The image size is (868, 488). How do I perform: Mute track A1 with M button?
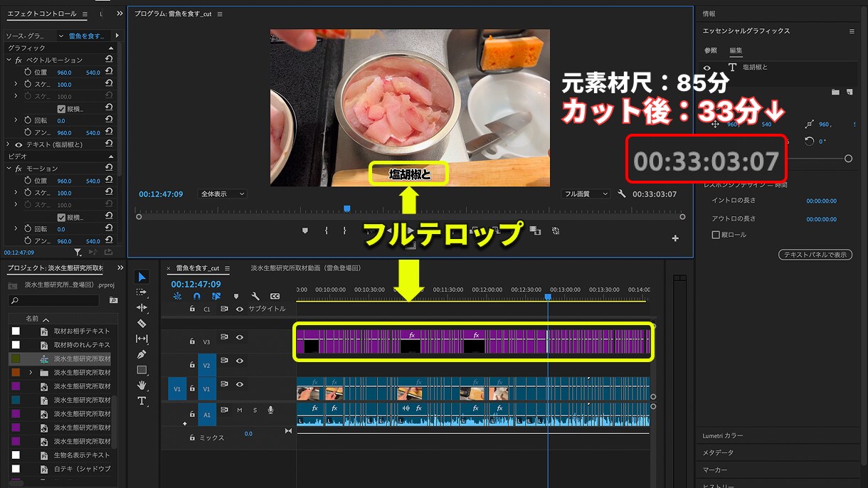click(240, 410)
